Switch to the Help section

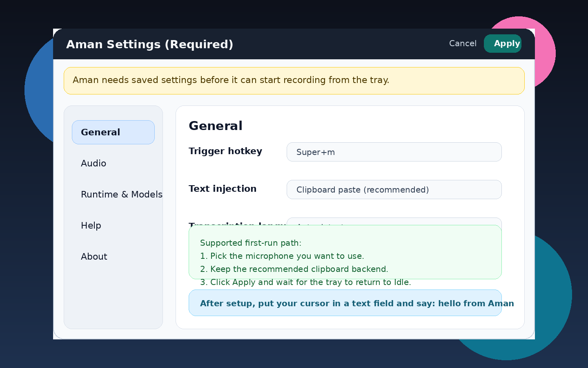pos(91,225)
